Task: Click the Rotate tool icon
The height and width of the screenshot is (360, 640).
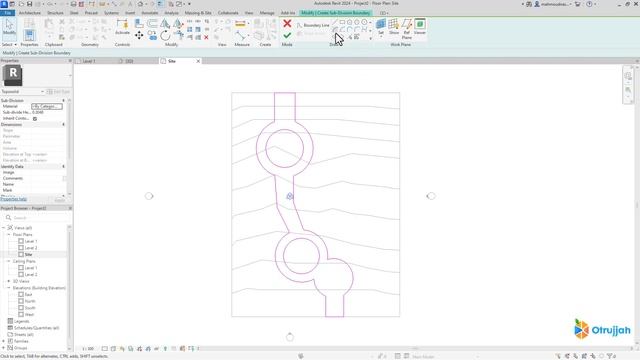Action: 165,36
